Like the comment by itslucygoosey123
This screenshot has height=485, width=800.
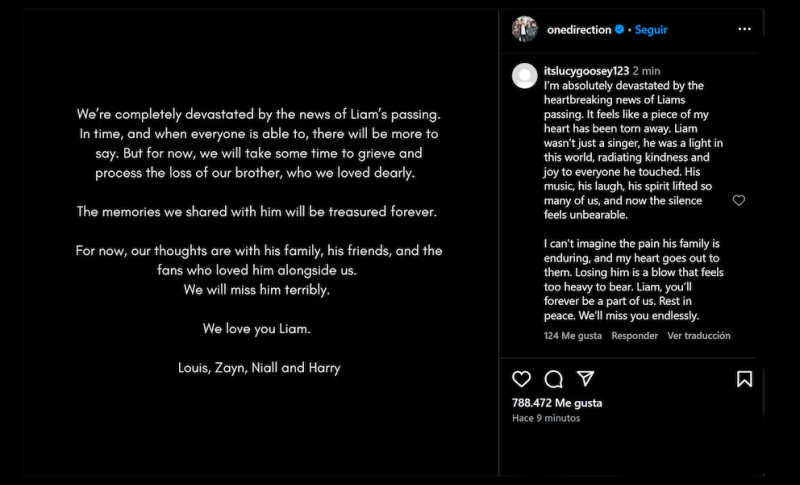(x=739, y=201)
